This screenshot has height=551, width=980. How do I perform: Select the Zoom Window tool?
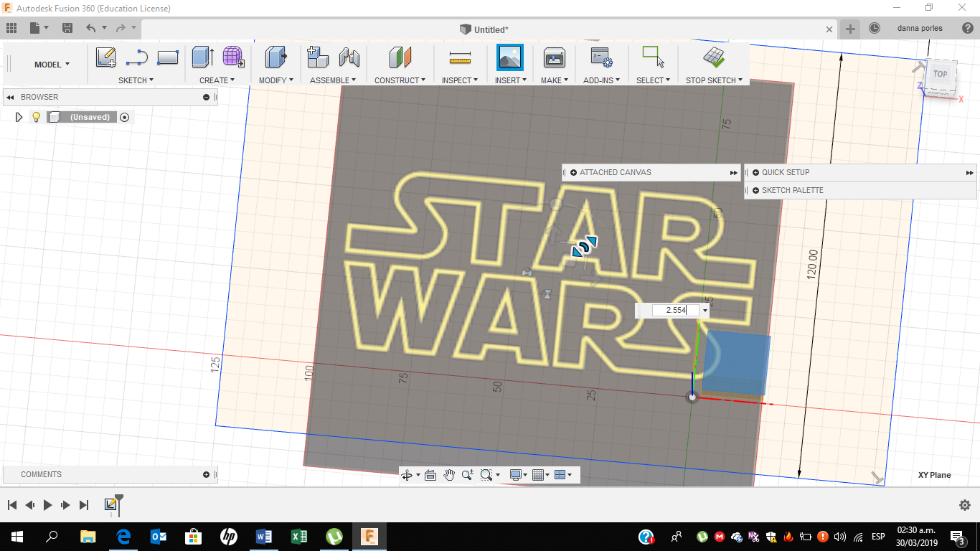487,475
